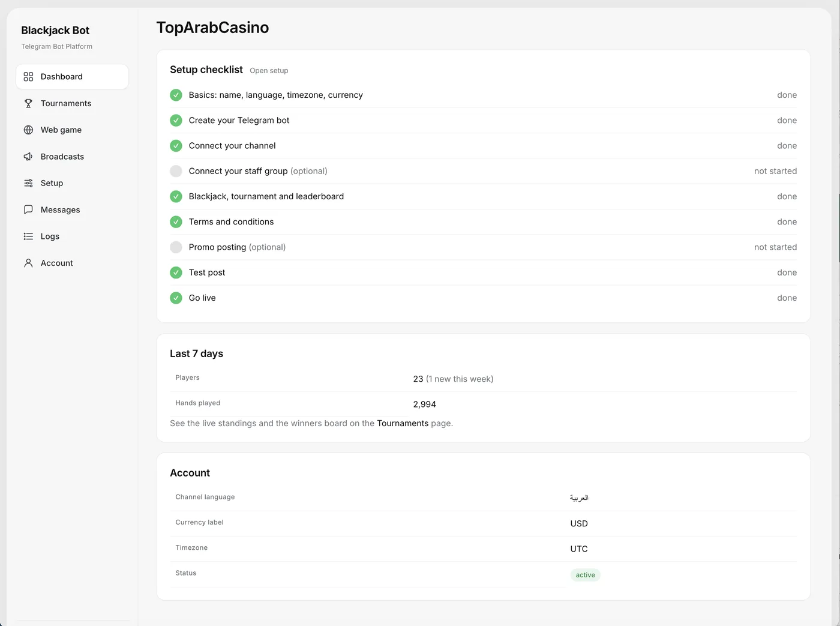Click the 'not started' status for staff group
840x626 pixels.
(775, 171)
